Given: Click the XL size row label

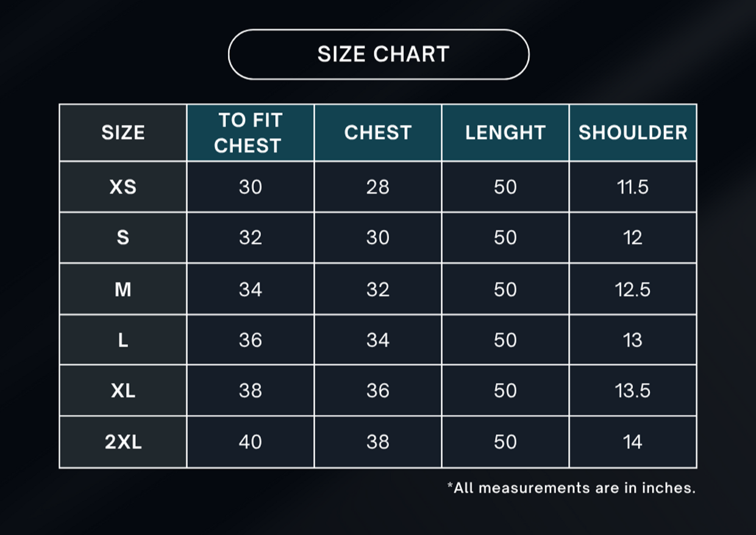Looking at the screenshot, I should click(123, 390).
